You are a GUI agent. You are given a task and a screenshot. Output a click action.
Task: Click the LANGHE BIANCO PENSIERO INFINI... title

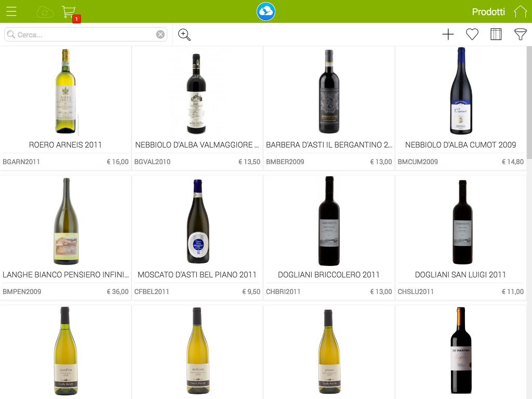(x=66, y=275)
